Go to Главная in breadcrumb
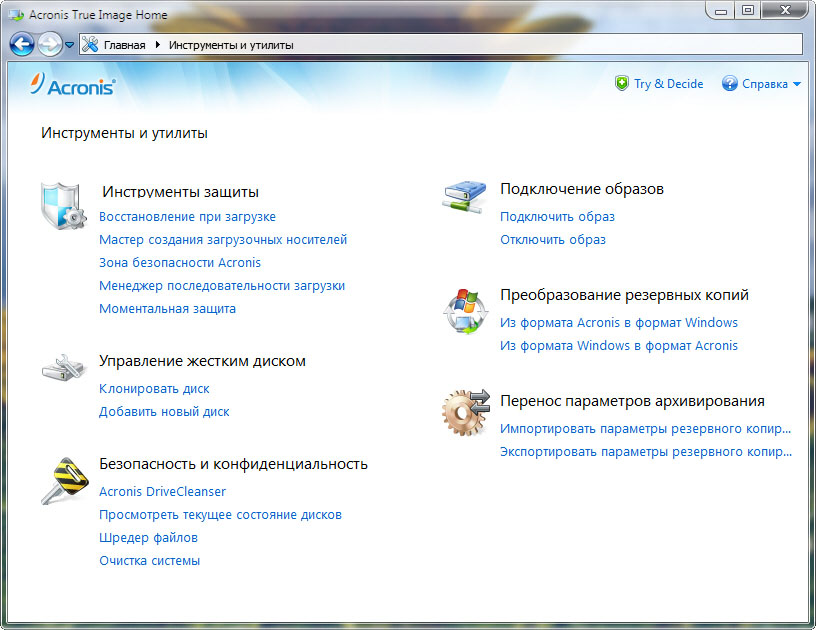816x630 pixels. click(x=124, y=45)
